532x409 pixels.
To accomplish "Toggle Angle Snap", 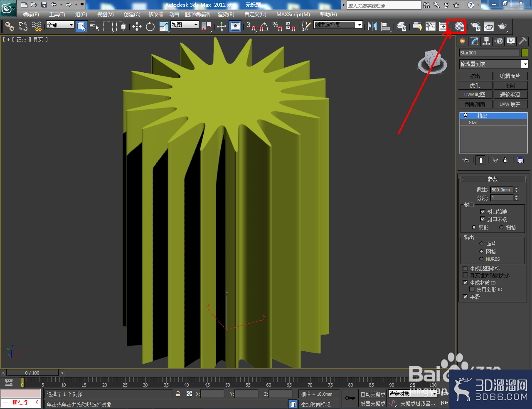I will point(264,26).
